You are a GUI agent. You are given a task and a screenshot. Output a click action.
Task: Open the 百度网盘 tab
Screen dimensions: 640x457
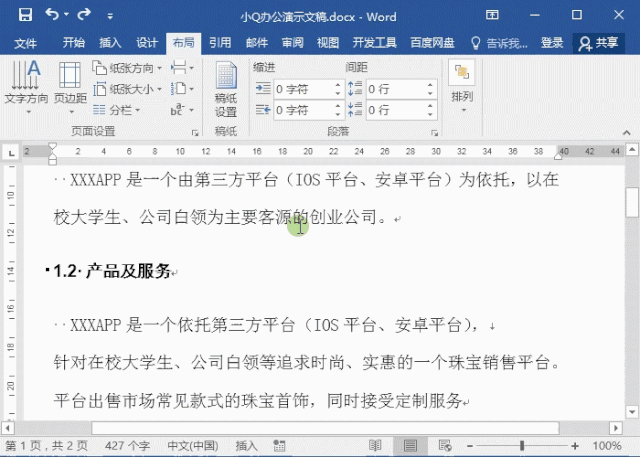tap(432, 42)
